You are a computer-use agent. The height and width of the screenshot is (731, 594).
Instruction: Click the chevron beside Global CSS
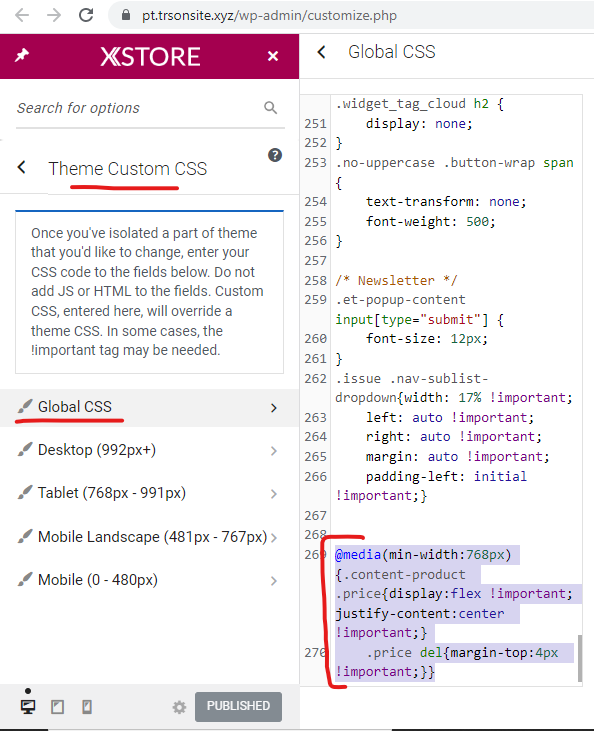click(274, 408)
